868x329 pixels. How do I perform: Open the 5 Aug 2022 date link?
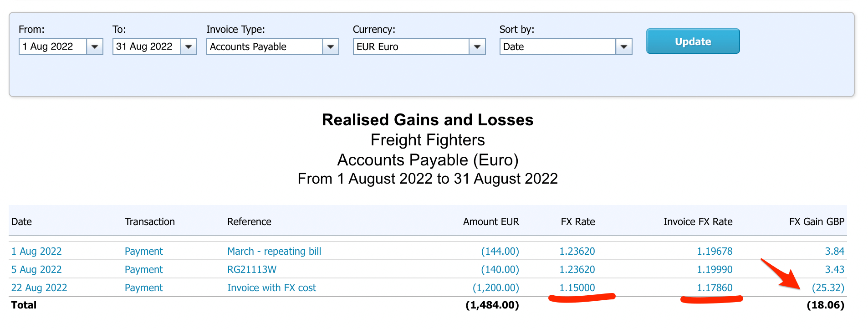coord(36,270)
